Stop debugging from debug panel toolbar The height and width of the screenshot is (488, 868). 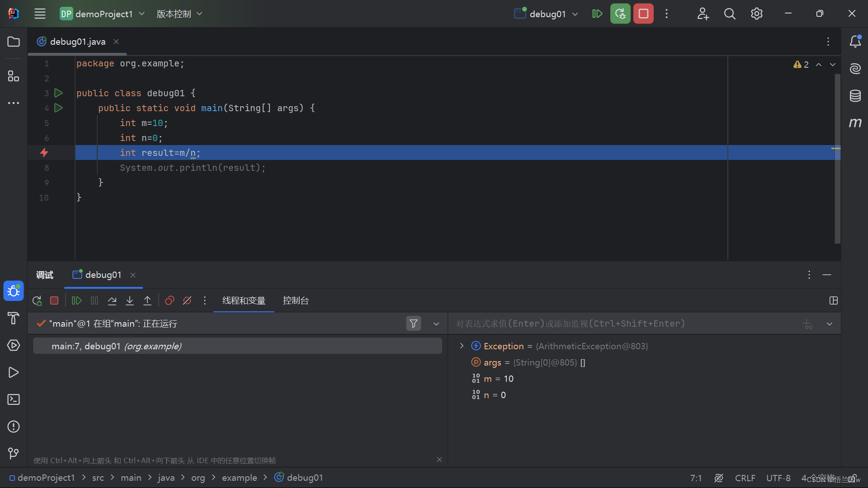[x=54, y=300]
